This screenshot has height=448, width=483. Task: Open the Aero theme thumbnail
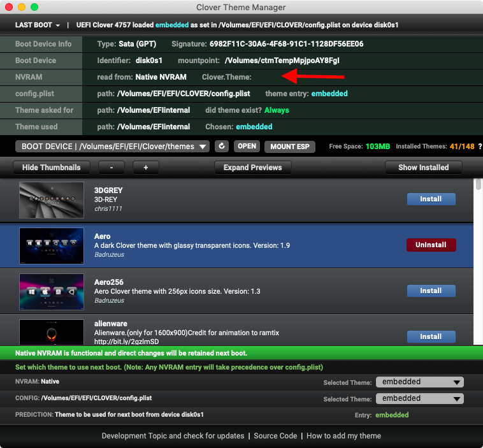tap(52, 246)
